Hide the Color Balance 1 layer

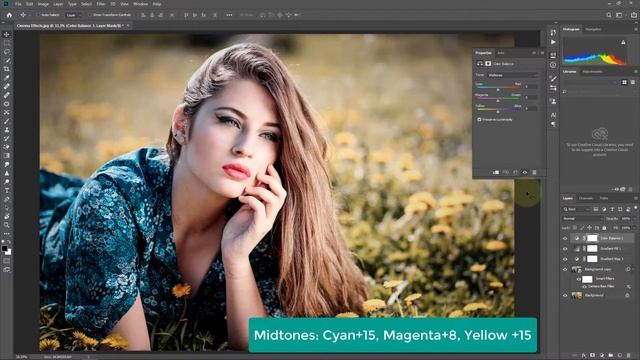click(565, 238)
